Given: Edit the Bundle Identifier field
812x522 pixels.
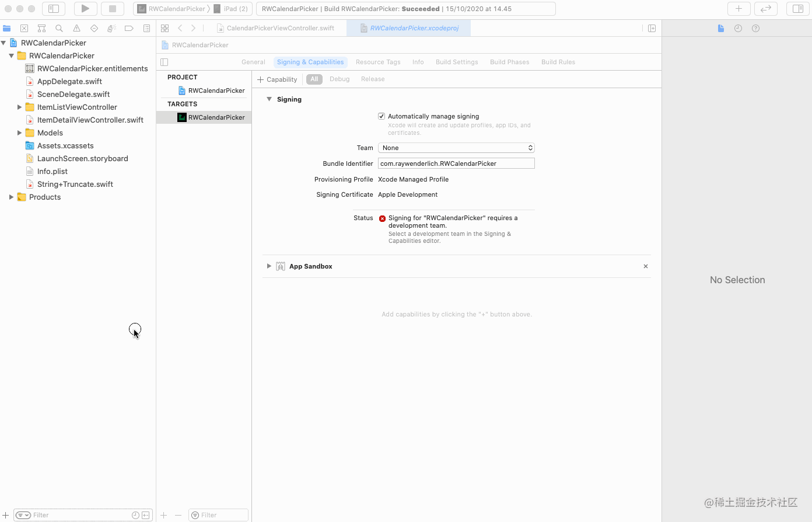Looking at the screenshot, I should 456,163.
